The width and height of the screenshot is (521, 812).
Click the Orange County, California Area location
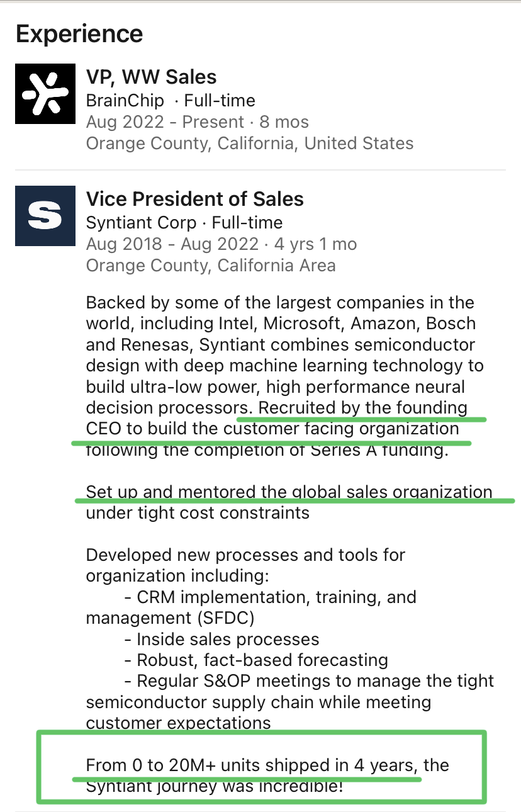point(210,266)
